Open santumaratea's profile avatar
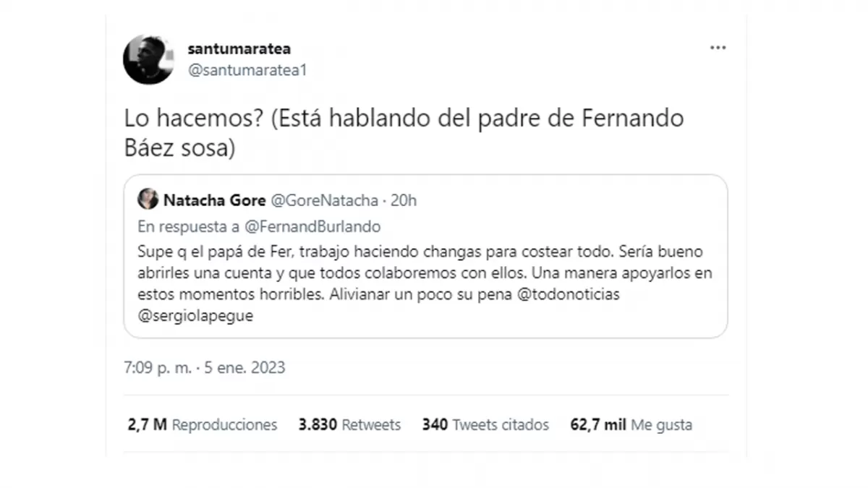The height and width of the screenshot is (488, 868). [148, 59]
